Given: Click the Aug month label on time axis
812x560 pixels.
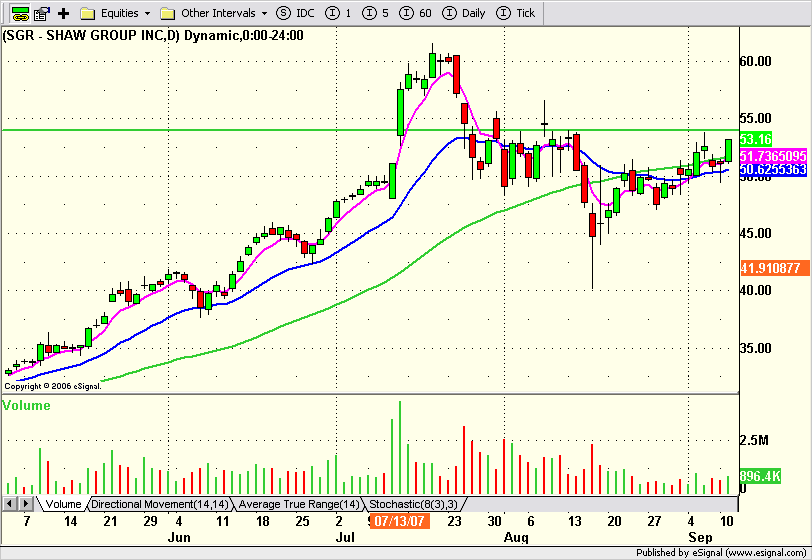Looking at the screenshot, I should 516,537.
